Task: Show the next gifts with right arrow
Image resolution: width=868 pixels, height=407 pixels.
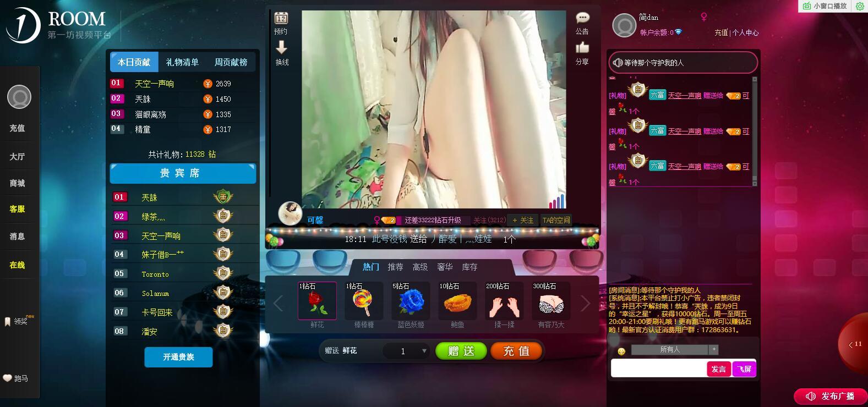Action: 585,302
